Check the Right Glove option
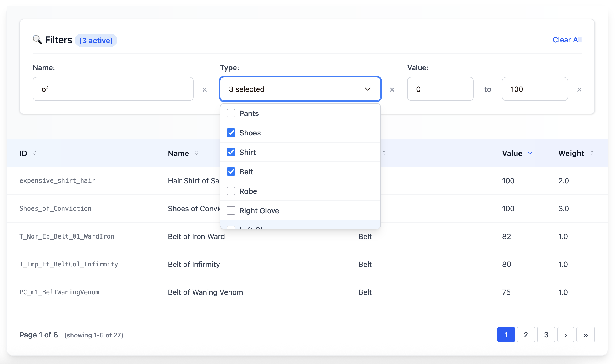Image resolution: width=615 pixels, height=364 pixels. (x=231, y=210)
